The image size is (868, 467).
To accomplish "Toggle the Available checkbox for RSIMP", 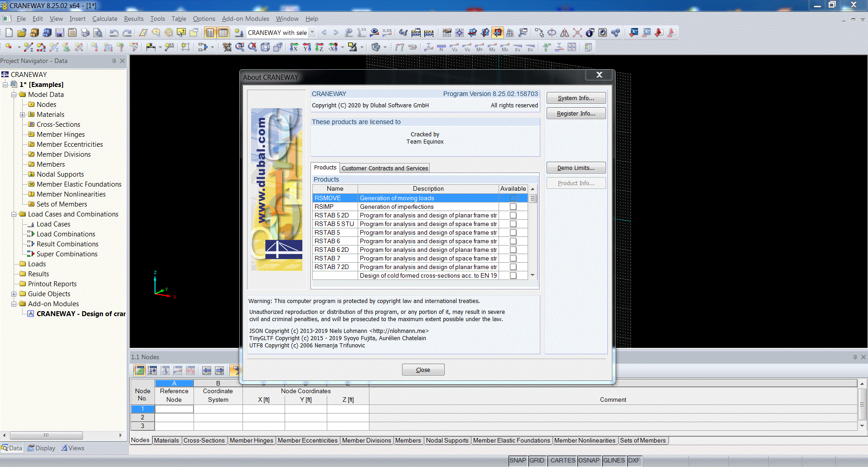I will tap(513, 207).
